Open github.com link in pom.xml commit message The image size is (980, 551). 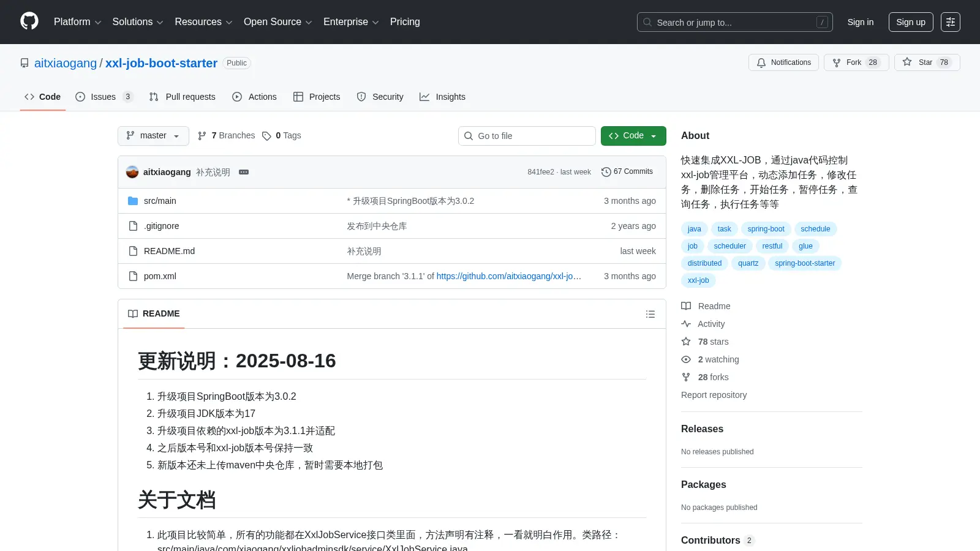point(508,276)
